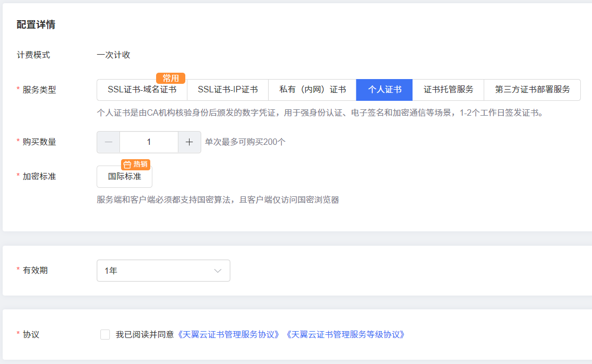Image resolution: width=592 pixels, height=364 pixels.
Task: Open the 1年 validity period dropdown
Action: pos(163,271)
